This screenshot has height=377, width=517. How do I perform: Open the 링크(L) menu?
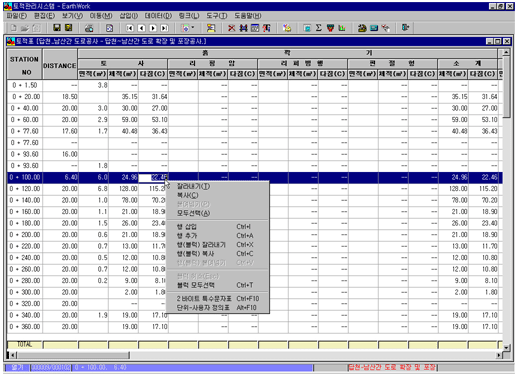pyautogui.click(x=189, y=16)
